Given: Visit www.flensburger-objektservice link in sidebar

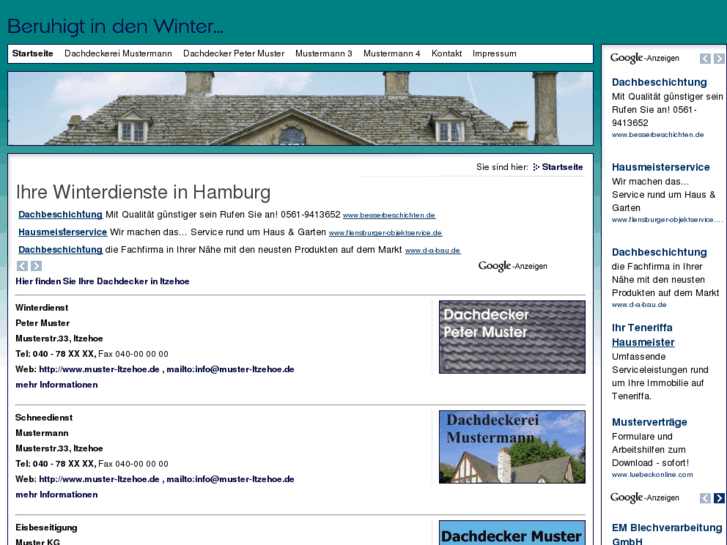Looking at the screenshot, I should 667,220.
